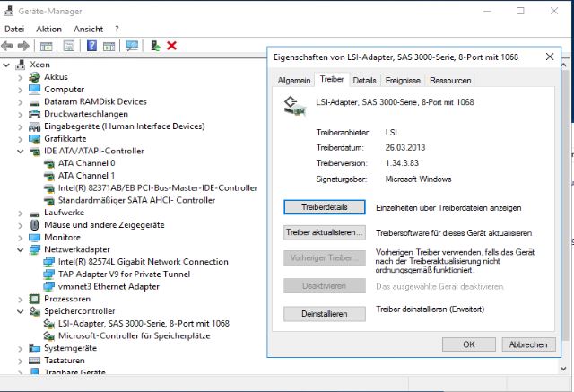574x392 pixels.
Task: Switch to the Details tab
Action: click(x=364, y=80)
